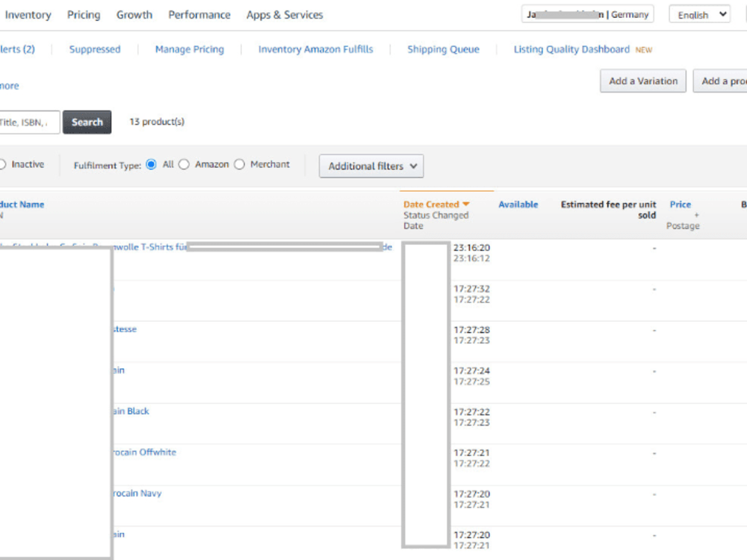Open the product ending in Offwhite

[x=144, y=452]
